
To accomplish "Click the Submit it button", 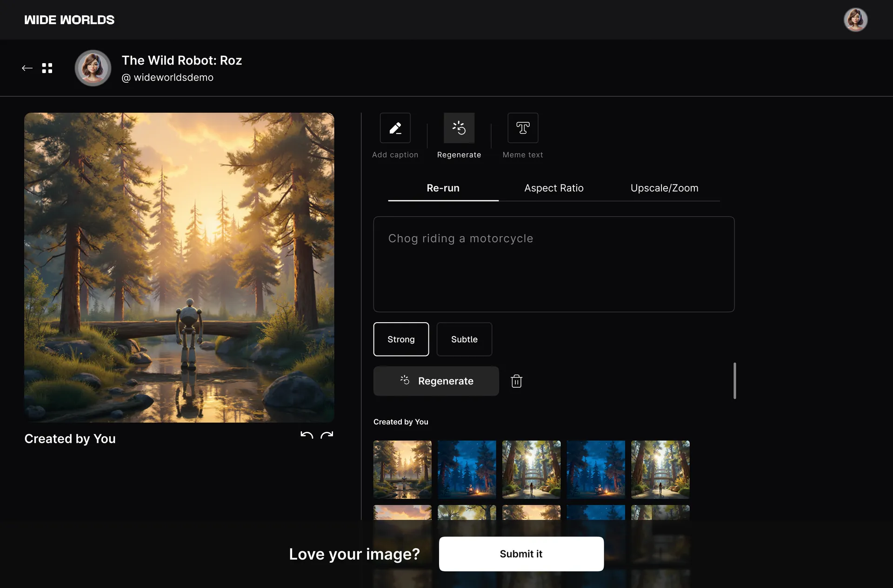I will pos(521,554).
